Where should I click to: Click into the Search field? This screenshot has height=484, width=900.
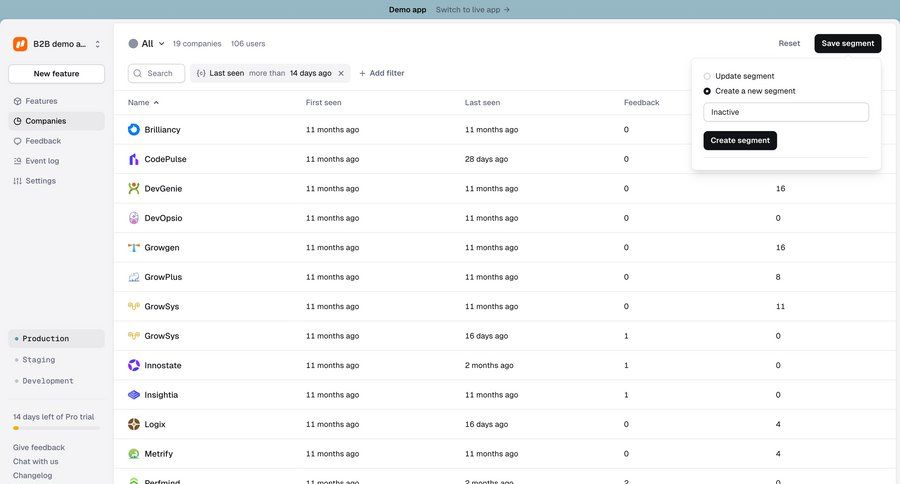(156, 73)
